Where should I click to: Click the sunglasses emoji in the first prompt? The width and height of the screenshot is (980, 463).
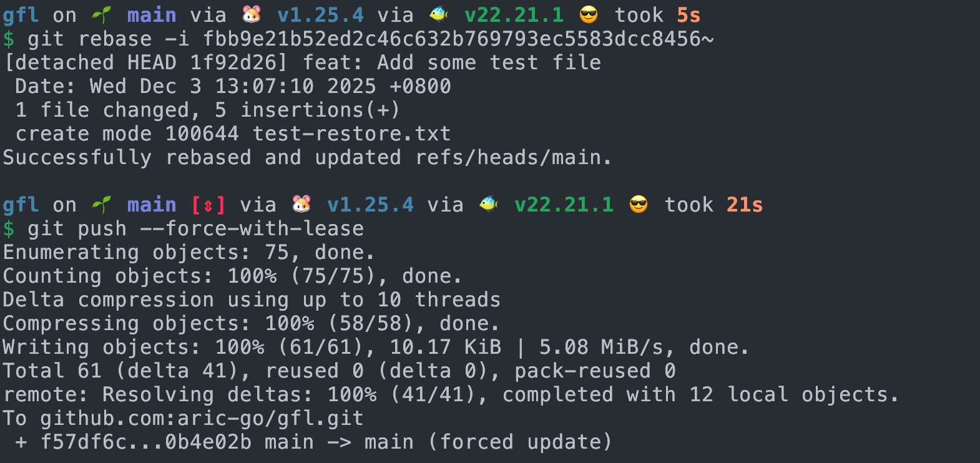[589, 15]
